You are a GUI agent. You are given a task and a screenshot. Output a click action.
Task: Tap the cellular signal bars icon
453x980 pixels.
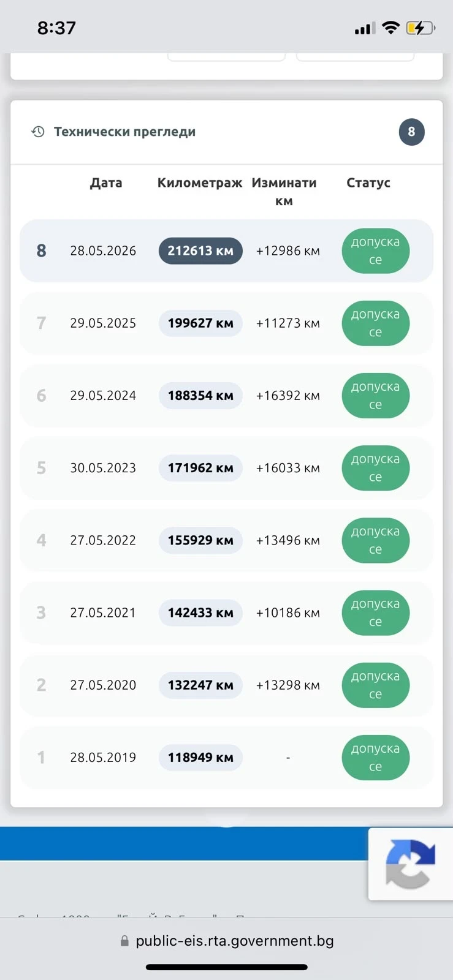[365, 28]
